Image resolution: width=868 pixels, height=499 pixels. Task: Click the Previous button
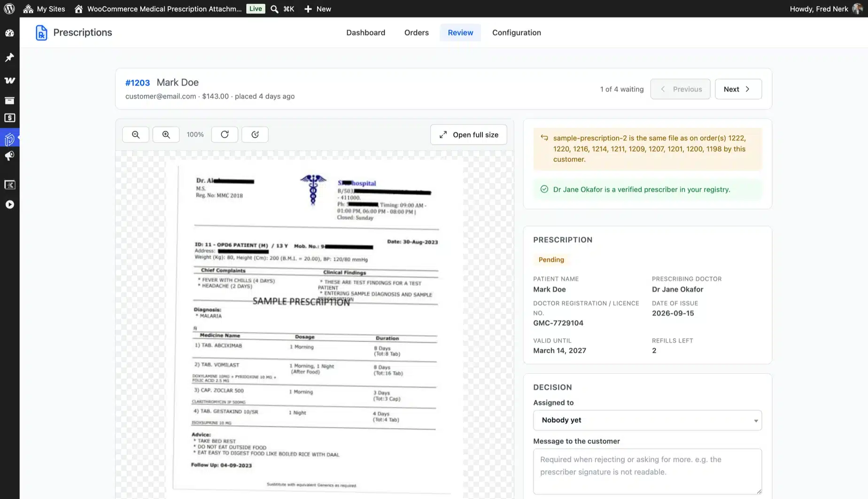[680, 89]
